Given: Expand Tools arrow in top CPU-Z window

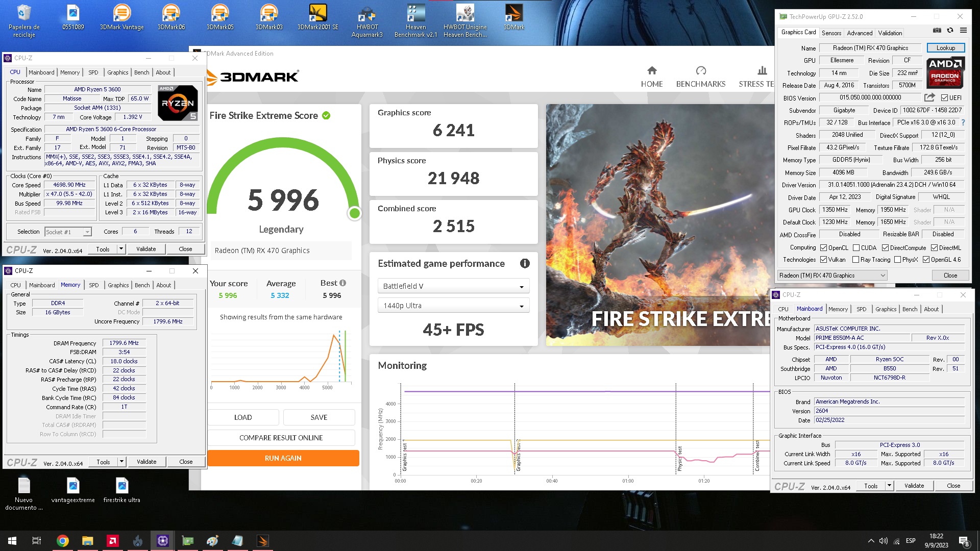Looking at the screenshot, I should coord(121,249).
